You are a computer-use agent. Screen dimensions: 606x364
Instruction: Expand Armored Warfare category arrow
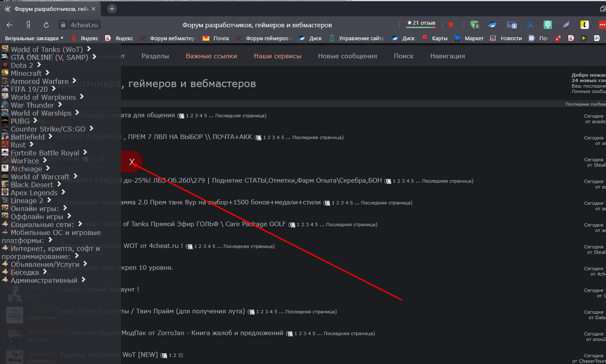tap(74, 80)
